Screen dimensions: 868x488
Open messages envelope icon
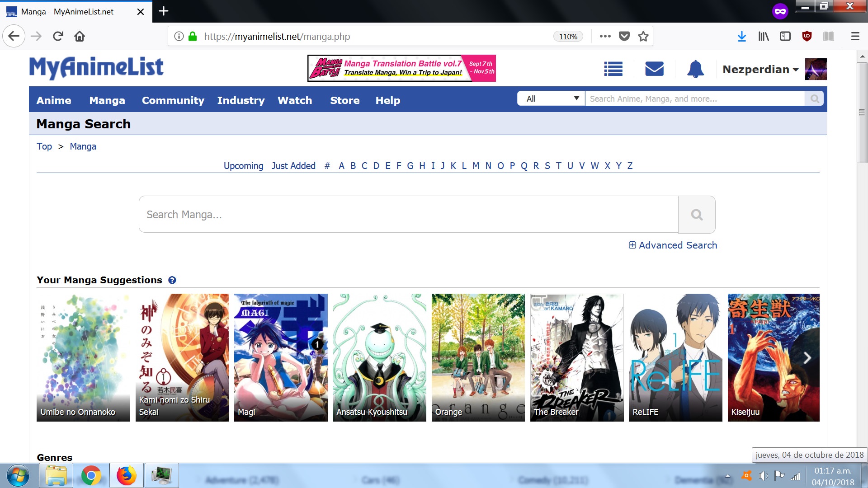(654, 69)
